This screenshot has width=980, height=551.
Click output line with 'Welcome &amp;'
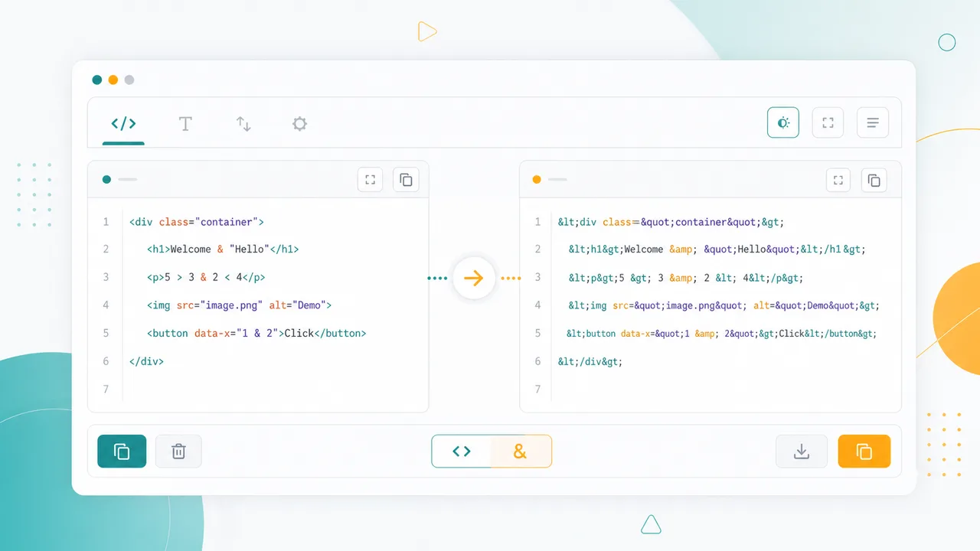pyautogui.click(x=717, y=249)
